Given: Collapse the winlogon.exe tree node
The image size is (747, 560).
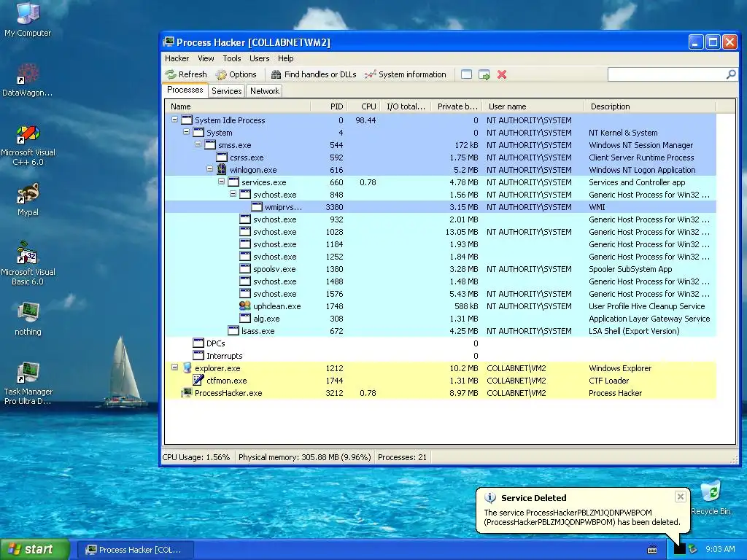Looking at the screenshot, I should tap(209, 169).
